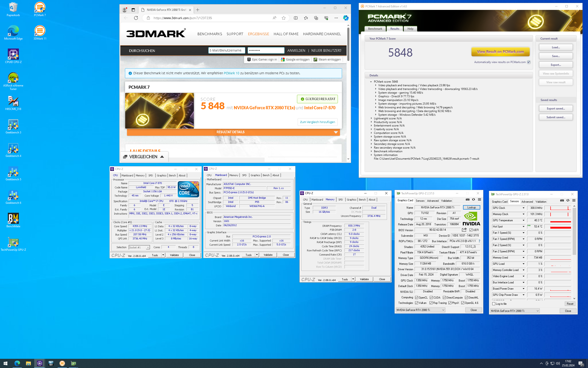Refresh the GPU-Z Graphics Card window

[x=473, y=200]
